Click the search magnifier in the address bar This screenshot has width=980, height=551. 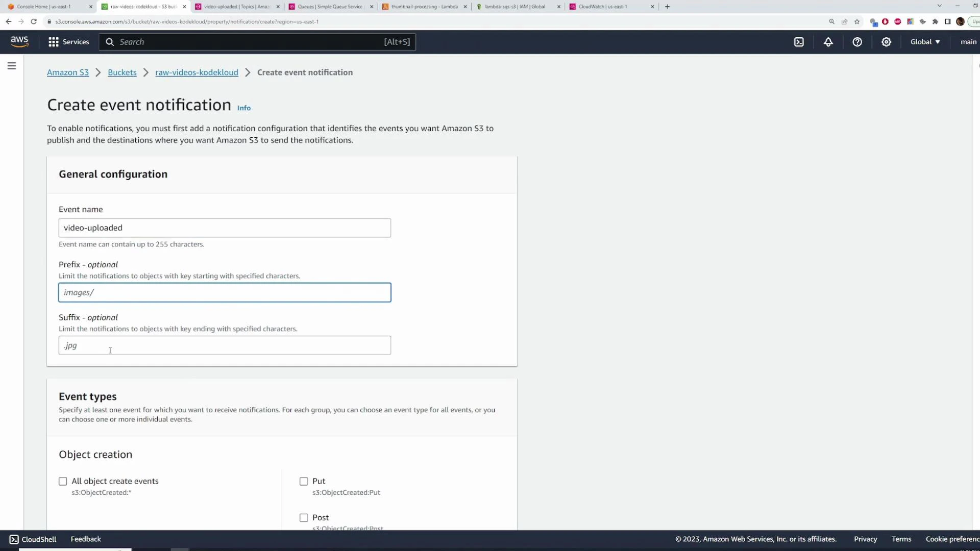coord(831,21)
